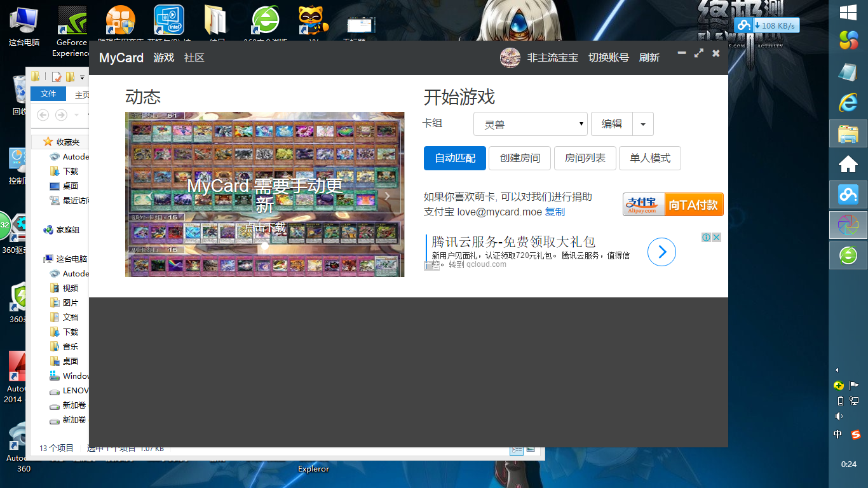Click Explorer's forward navigation arrow
This screenshot has width=868, height=488.
[61, 115]
